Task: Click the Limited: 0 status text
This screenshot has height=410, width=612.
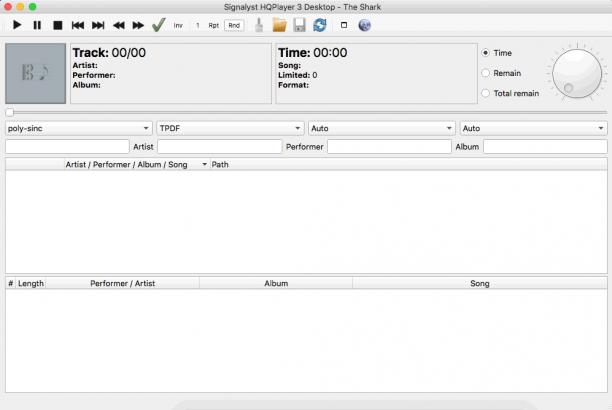Action: (297, 75)
